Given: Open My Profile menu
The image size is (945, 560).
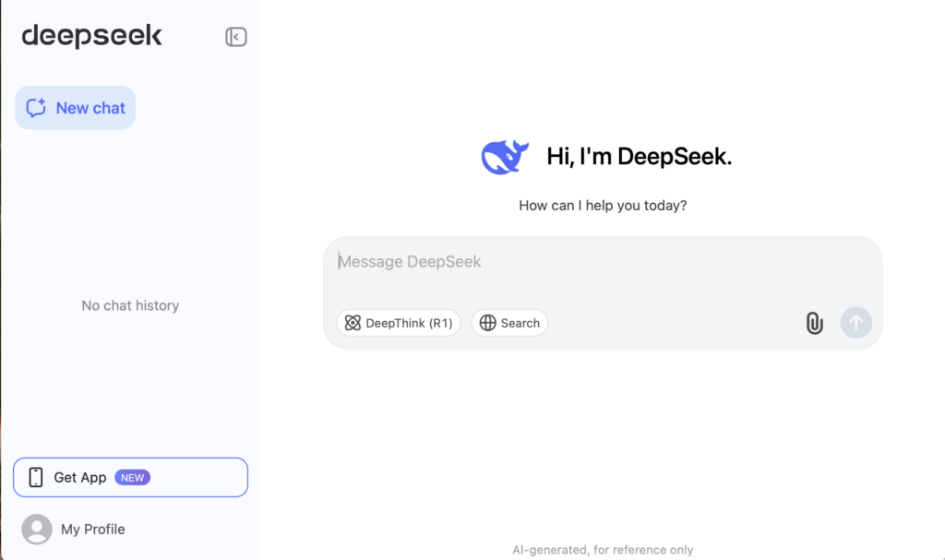Looking at the screenshot, I should [74, 530].
